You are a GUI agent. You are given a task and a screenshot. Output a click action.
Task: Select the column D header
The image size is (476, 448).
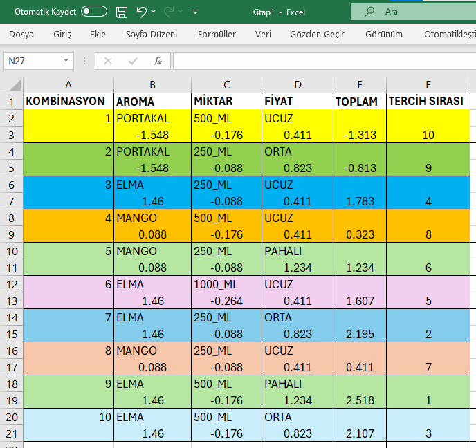pos(297,85)
